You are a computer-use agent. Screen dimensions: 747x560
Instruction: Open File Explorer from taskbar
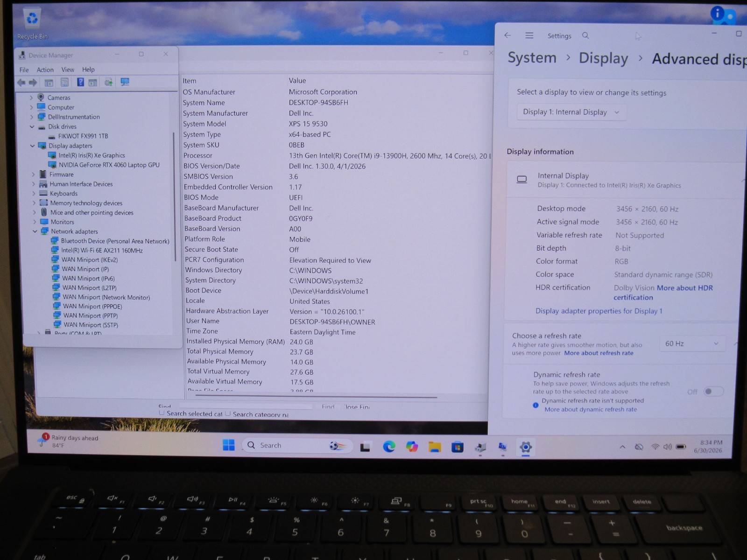point(435,447)
